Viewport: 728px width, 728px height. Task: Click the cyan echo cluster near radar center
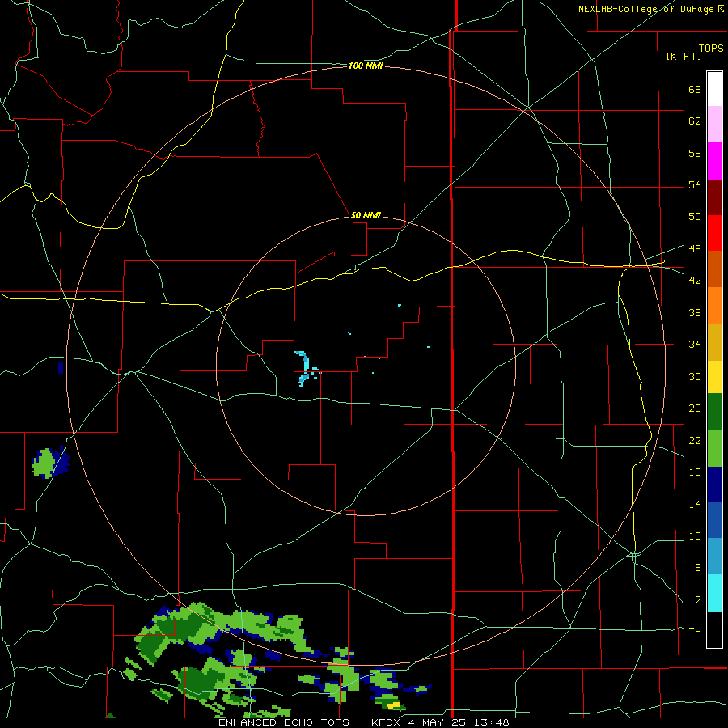click(307, 368)
